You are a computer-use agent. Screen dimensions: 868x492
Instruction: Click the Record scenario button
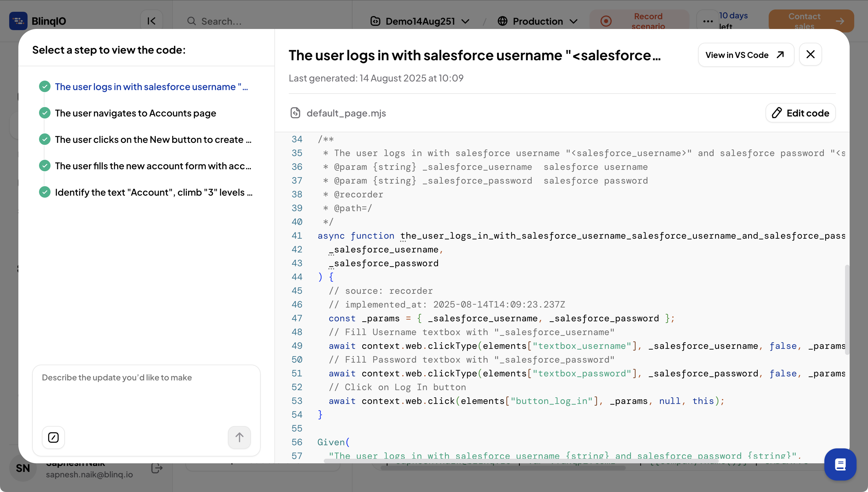(x=639, y=21)
